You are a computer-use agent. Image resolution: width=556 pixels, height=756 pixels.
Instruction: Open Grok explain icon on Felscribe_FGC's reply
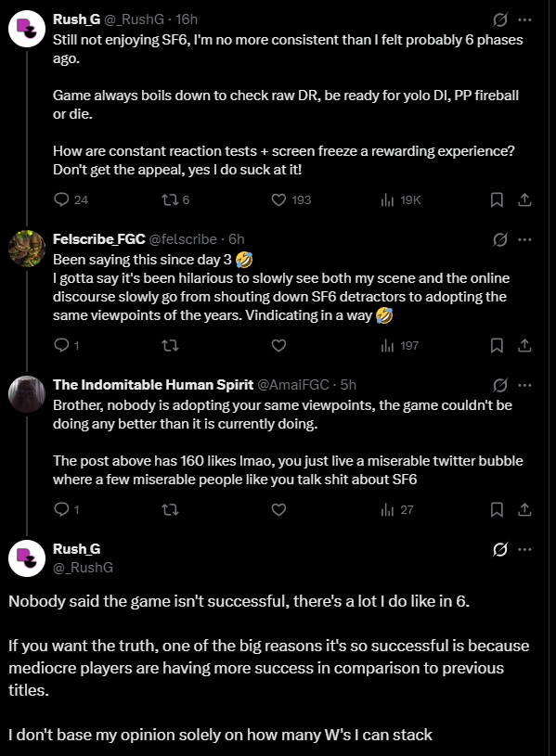pyautogui.click(x=500, y=239)
